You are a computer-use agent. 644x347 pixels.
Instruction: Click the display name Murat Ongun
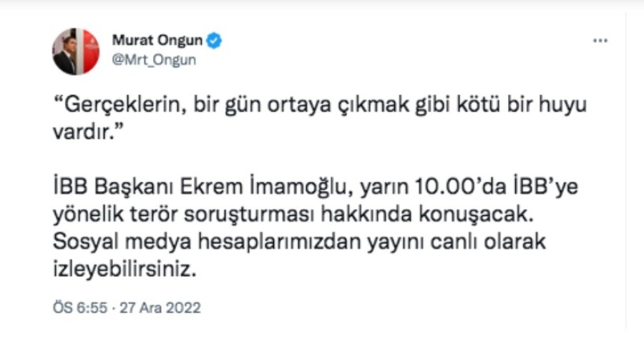coord(157,41)
